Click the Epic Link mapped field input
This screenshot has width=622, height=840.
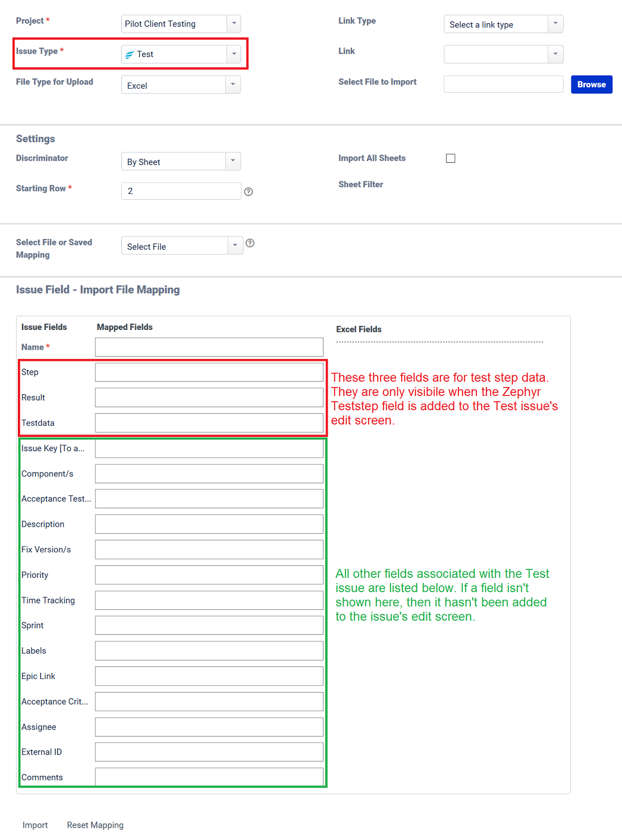(209, 676)
